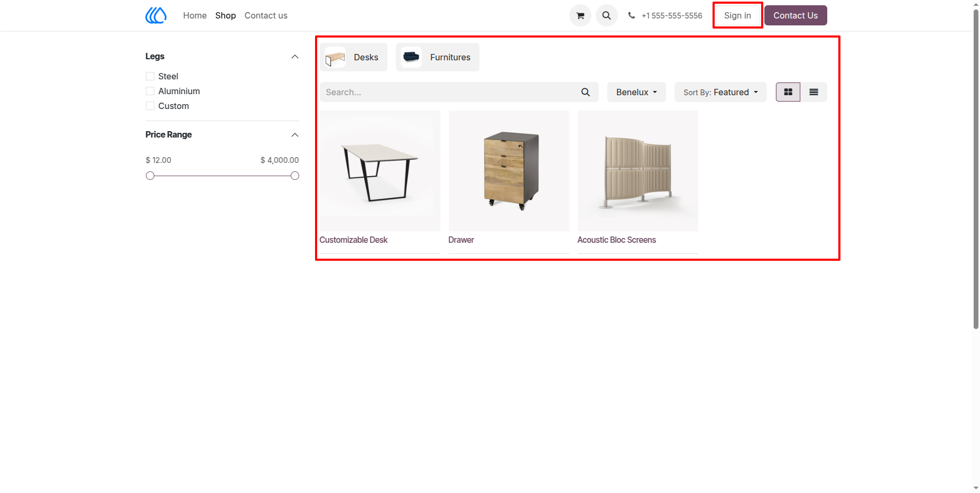980x493 pixels.
Task: Call the number +1 555-555-5556
Action: (672, 15)
